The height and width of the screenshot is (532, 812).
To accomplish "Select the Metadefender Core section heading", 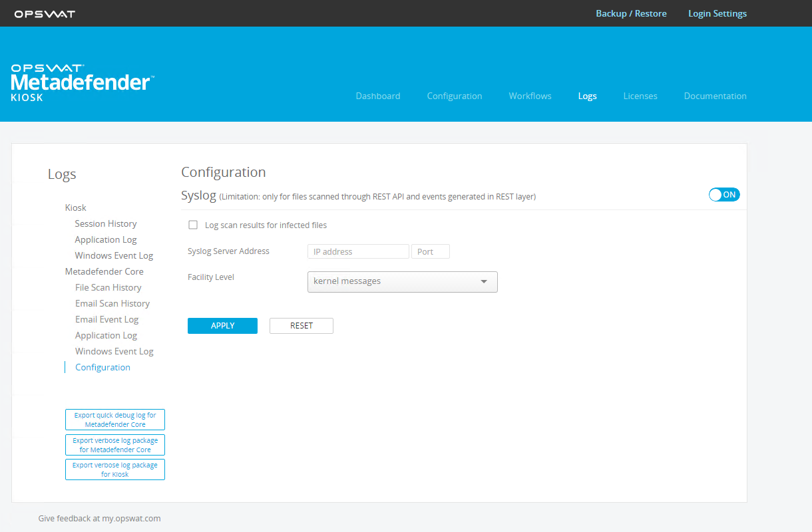I will pyautogui.click(x=104, y=271).
